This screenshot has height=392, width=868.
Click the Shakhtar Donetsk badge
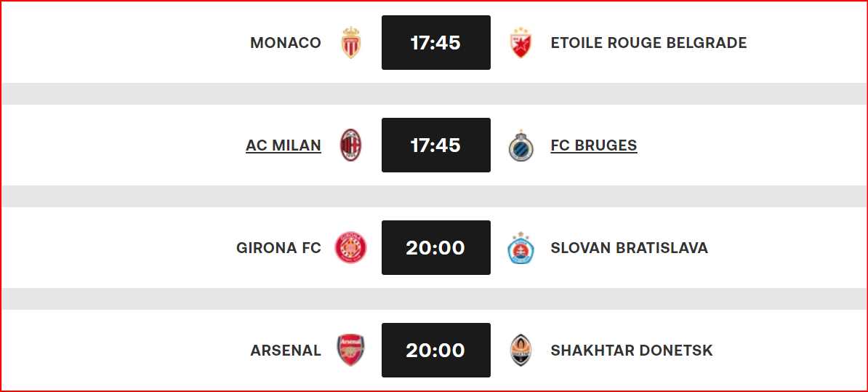coord(521,350)
